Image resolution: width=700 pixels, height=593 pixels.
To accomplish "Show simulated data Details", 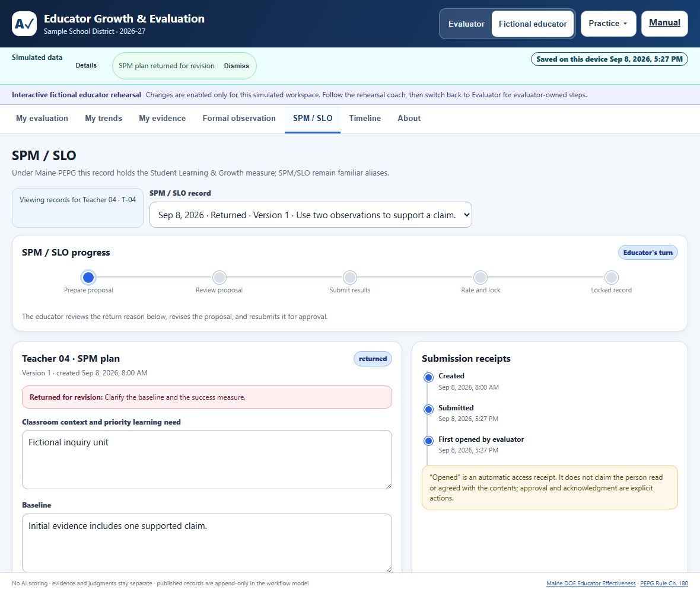I will point(86,65).
